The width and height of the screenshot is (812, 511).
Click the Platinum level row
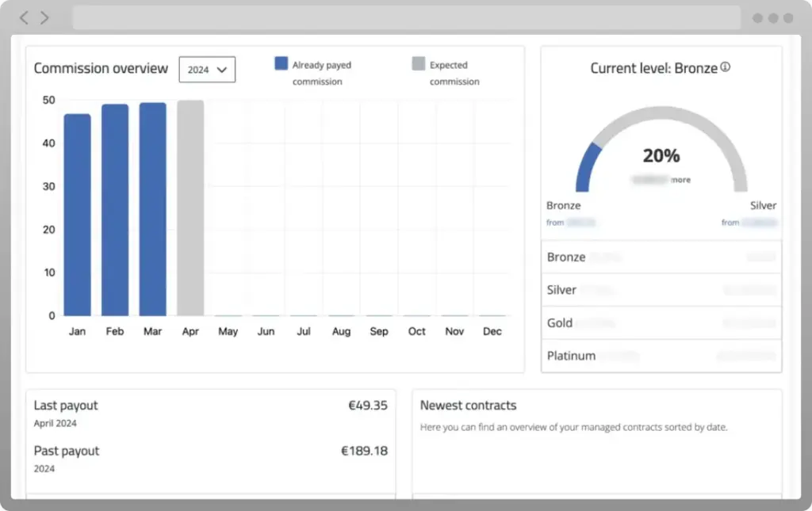pyautogui.click(x=661, y=356)
